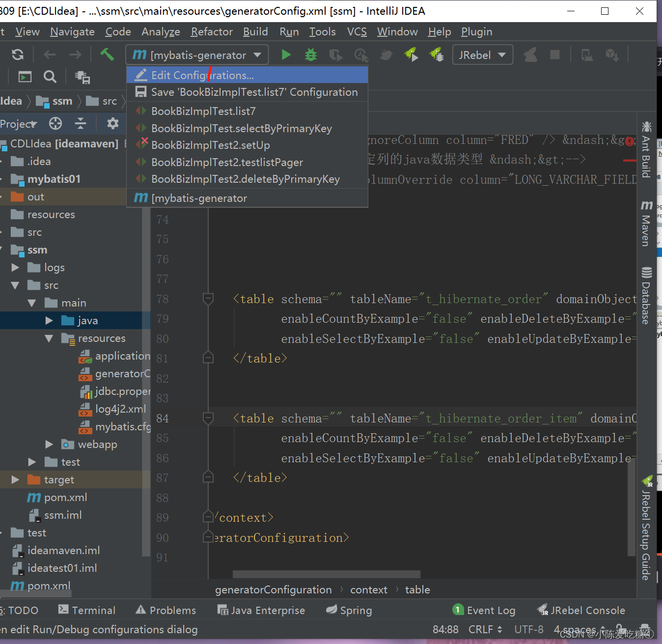662x644 pixels.
Task: Click the Sync refresh icon in toolbar
Action: tap(18, 55)
